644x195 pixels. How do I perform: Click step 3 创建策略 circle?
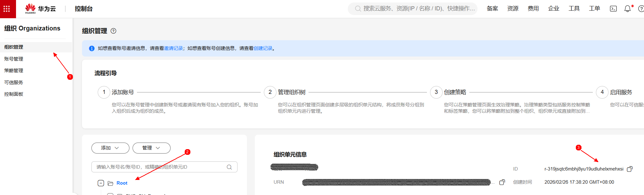point(436,92)
